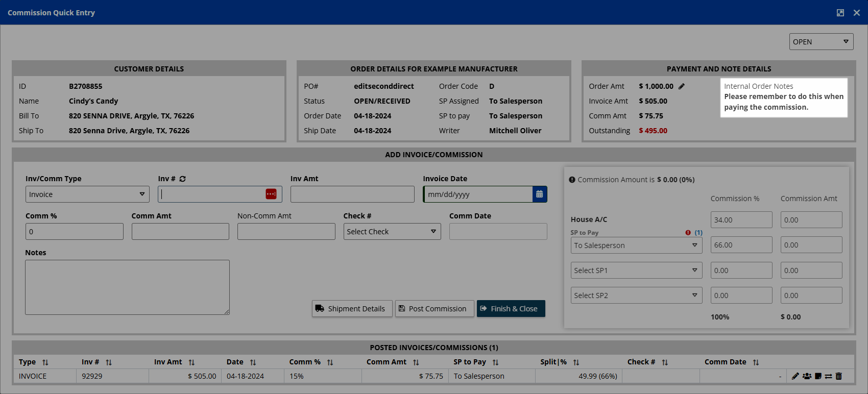
Task: Click the pencil icon beside Order Amt
Action: point(682,86)
